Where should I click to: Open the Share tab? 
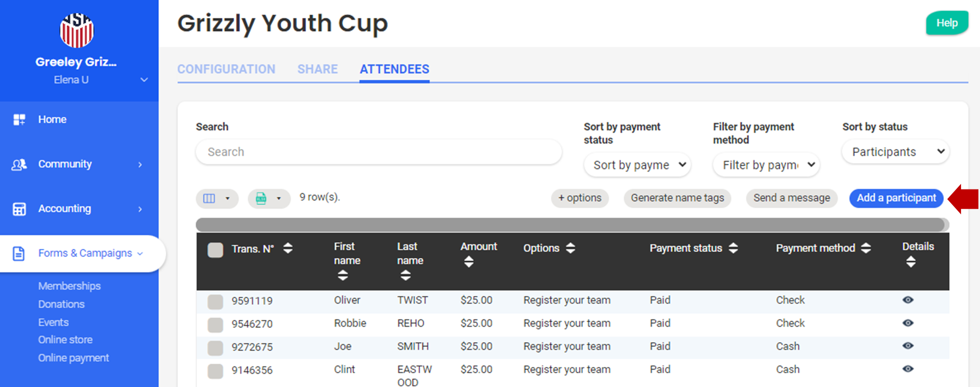tap(317, 69)
